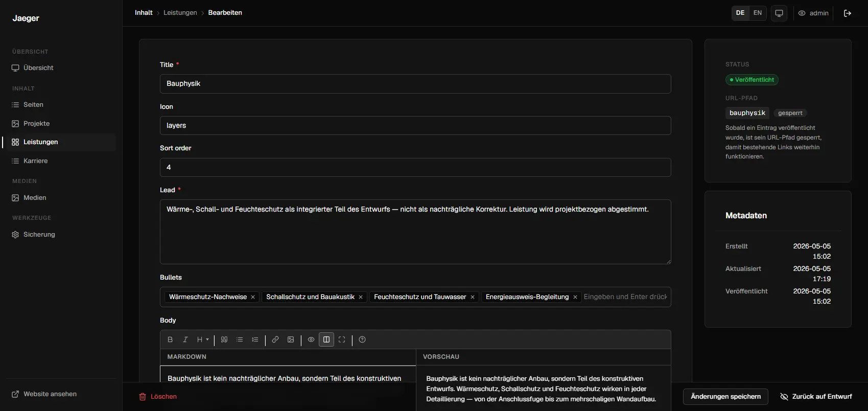The width and height of the screenshot is (868, 411).
Task: Toggle bold formatting in Body editor
Action: point(170,339)
